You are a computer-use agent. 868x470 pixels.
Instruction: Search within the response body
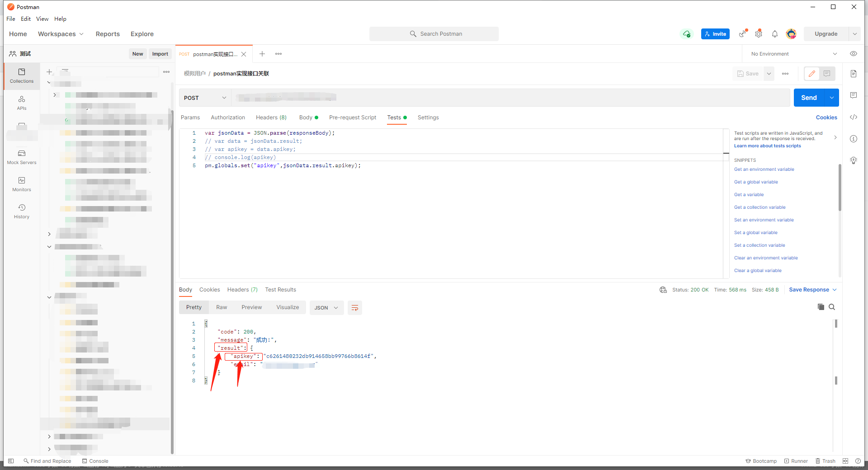pos(832,307)
